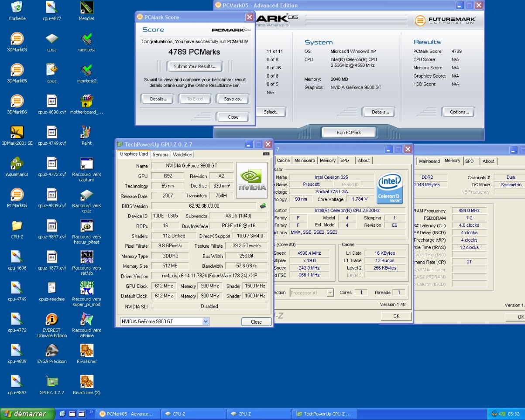Click Close button in GPU-Z window
This screenshot has height=420, width=525.
(x=256, y=322)
